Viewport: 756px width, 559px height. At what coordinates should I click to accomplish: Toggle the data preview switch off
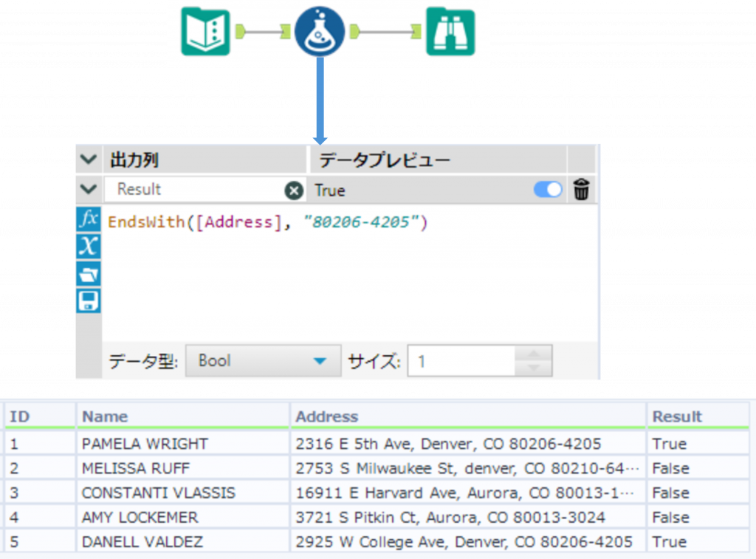pos(548,191)
